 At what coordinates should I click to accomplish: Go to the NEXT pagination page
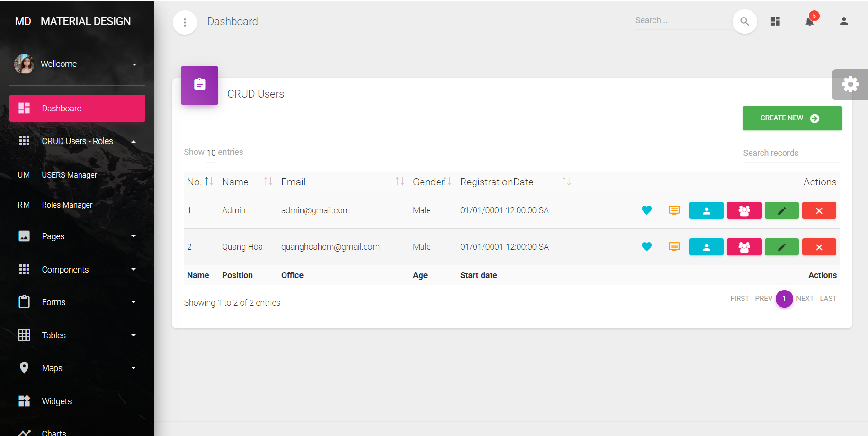click(805, 299)
